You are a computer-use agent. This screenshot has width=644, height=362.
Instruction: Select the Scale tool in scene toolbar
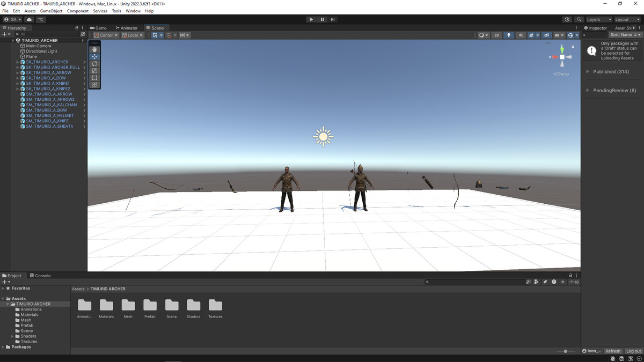94,71
